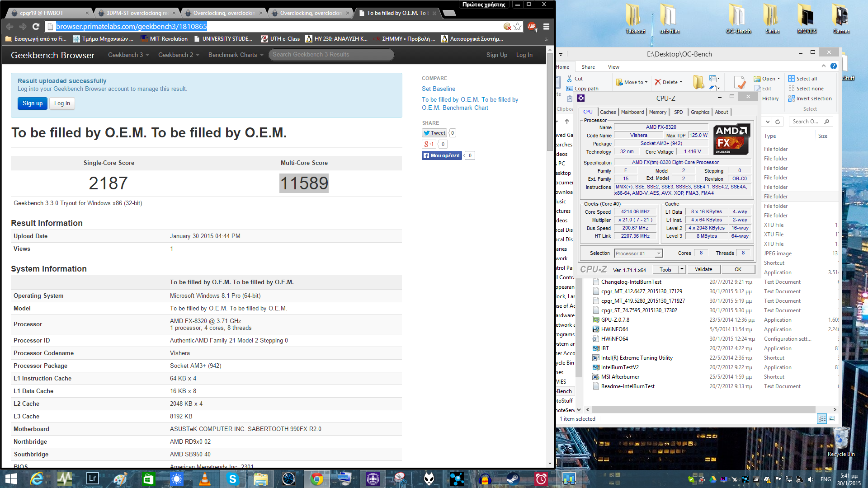Image resolution: width=868 pixels, height=488 pixels.
Task: Click Sign Up in Geekbench navigation bar
Action: point(496,55)
